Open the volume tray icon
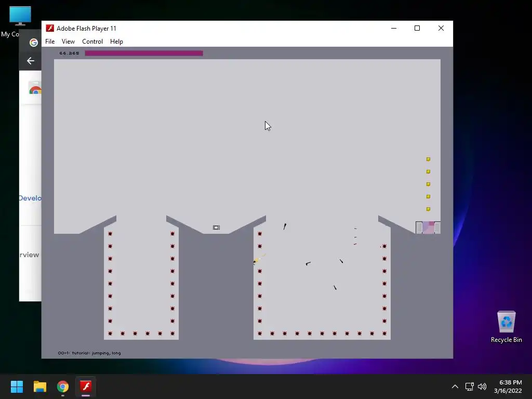532x399 pixels. (482, 387)
